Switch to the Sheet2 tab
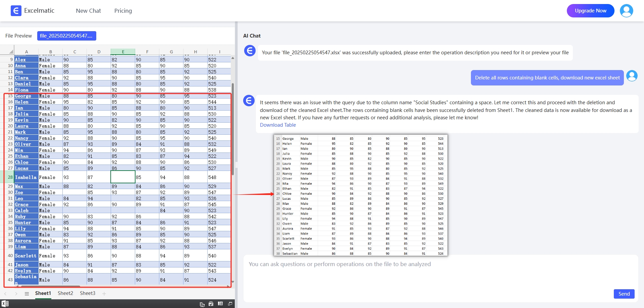 (65, 293)
